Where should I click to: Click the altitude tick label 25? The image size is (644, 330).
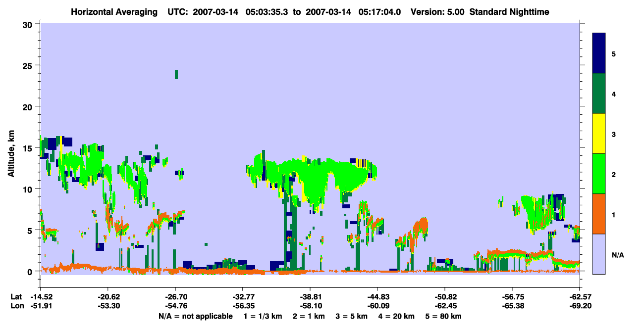[x=29, y=65]
